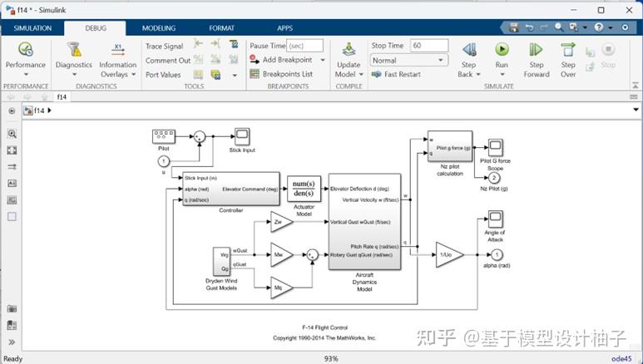This screenshot has width=643, height=364.
Task: Select the Pilot signal generator block
Action: tap(164, 136)
